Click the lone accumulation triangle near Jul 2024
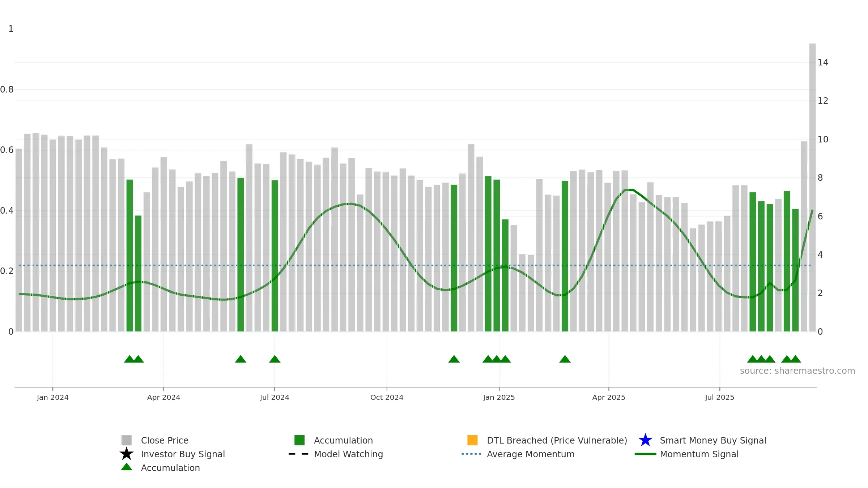 (x=275, y=359)
